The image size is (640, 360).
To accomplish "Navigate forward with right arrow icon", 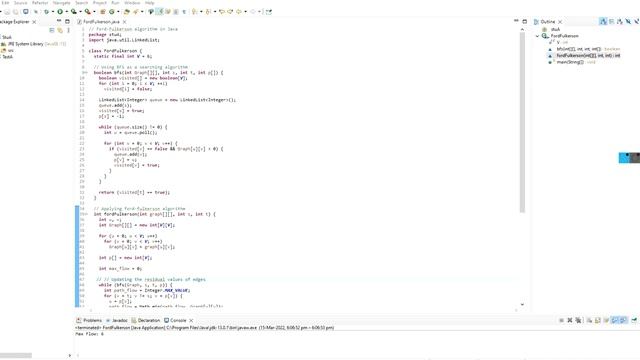I will tap(253, 12).
